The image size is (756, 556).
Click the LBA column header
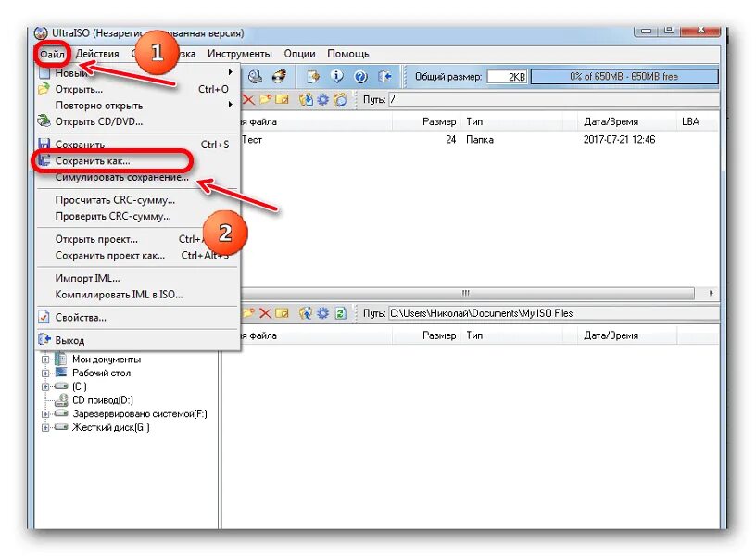(698, 121)
